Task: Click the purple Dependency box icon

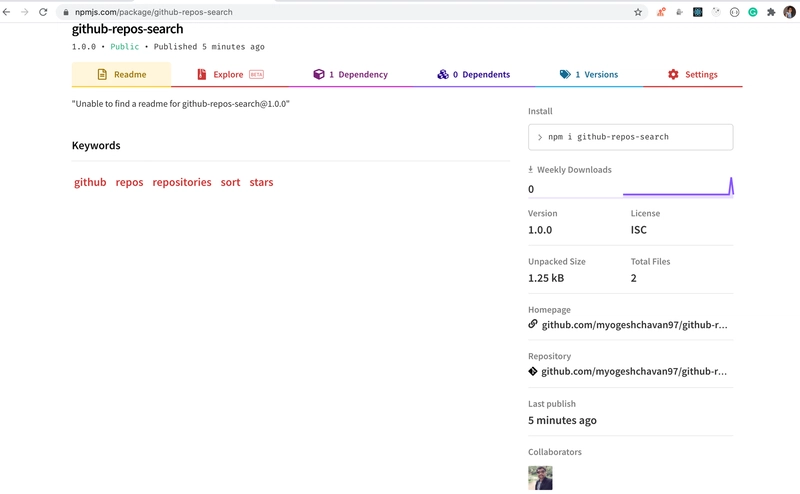Action: (x=319, y=75)
